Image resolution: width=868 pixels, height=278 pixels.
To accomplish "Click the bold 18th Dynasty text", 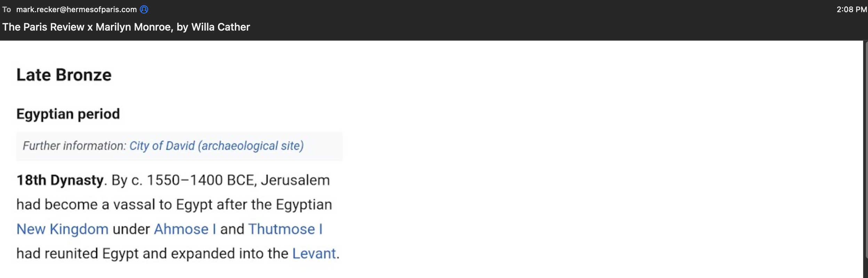I will (x=60, y=180).
